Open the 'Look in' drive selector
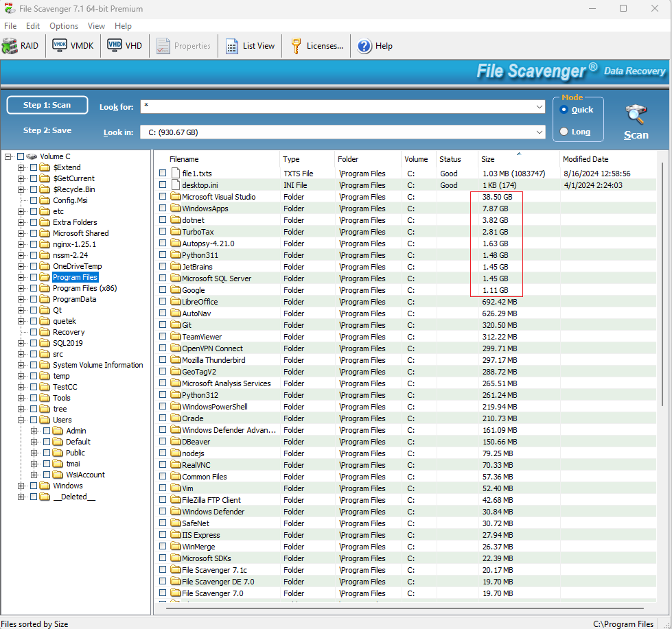This screenshot has height=629, width=672. [538, 133]
